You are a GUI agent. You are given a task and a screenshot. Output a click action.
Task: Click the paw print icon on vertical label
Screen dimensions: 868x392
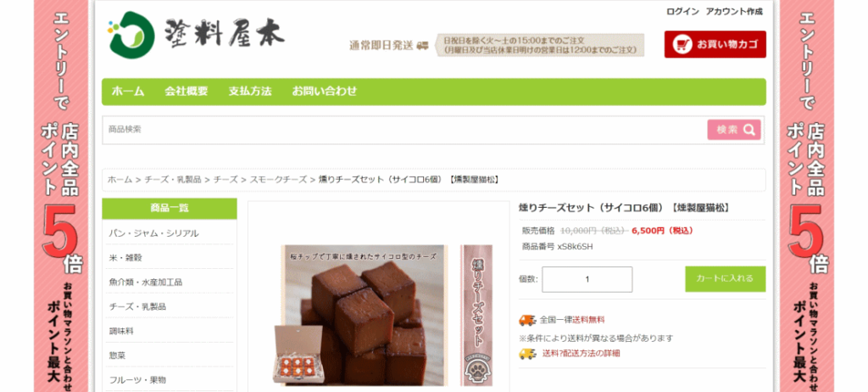[476, 372]
